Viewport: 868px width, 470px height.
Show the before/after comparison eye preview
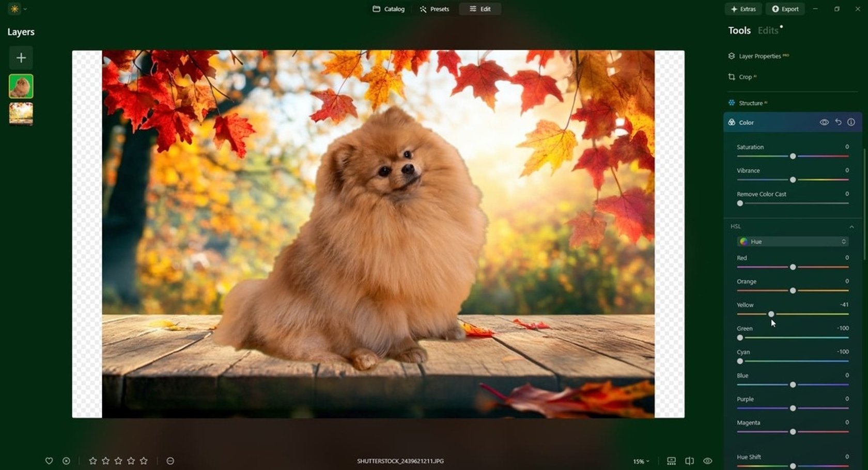[708, 461]
